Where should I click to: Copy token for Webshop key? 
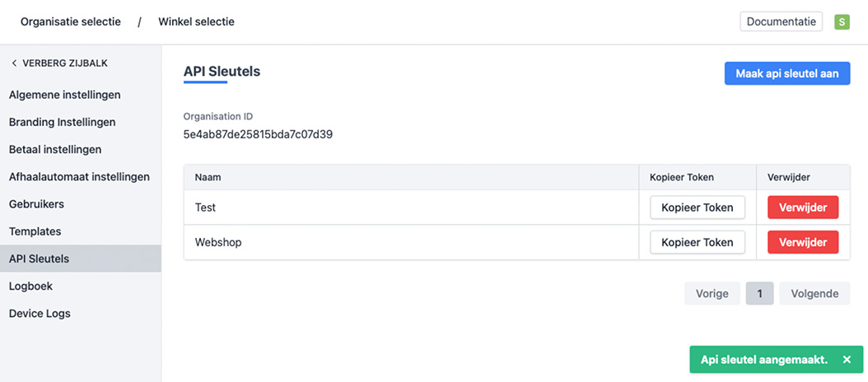pos(697,242)
